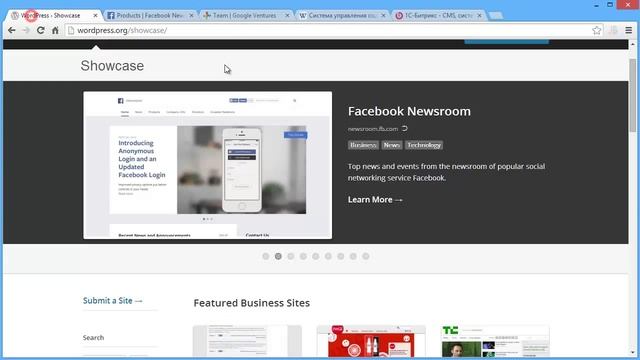640x360 pixels.
Task: Select third slider pagination dot
Action: tap(291, 256)
